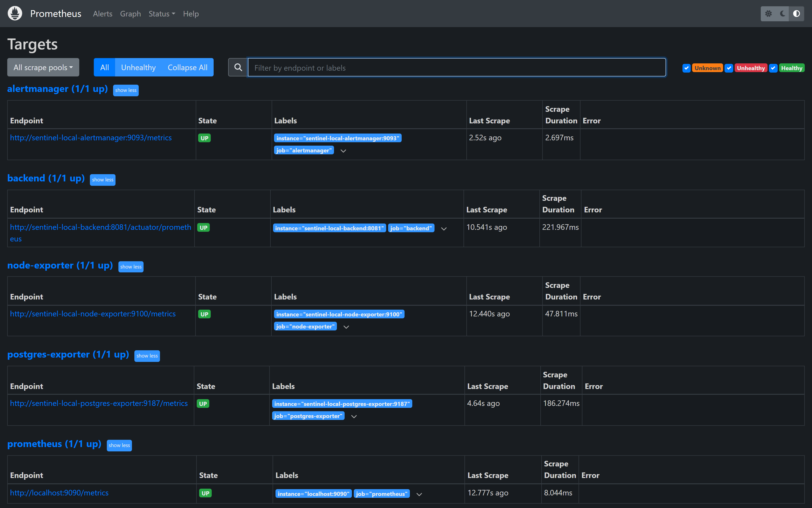Click UP state badge for alertmanager
812x508 pixels.
pos(204,138)
